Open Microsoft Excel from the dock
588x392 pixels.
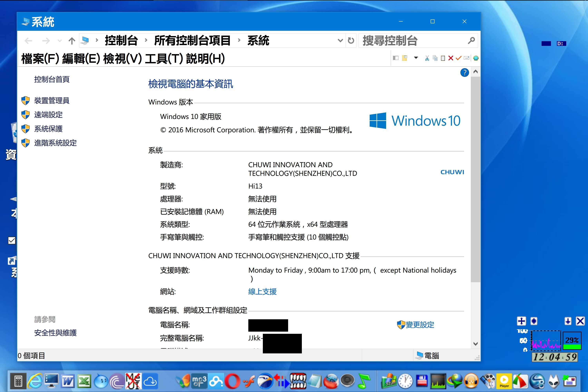tap(84, 381)
